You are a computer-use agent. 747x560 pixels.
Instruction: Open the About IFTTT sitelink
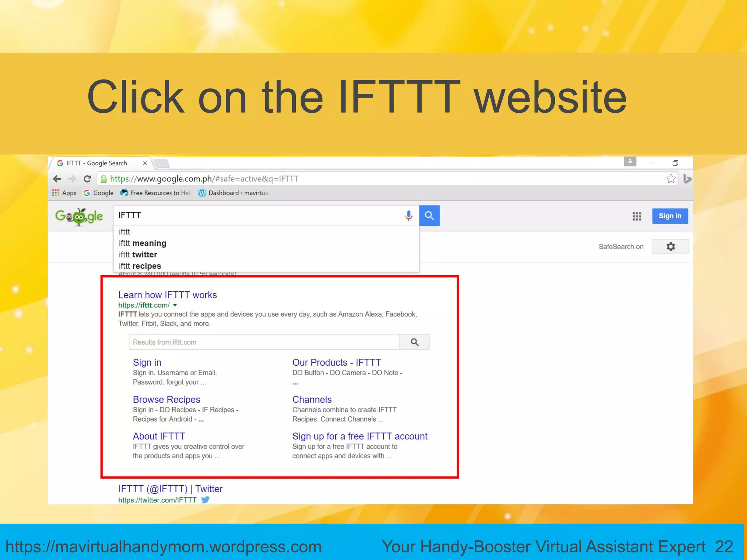[x=159, y=436]
